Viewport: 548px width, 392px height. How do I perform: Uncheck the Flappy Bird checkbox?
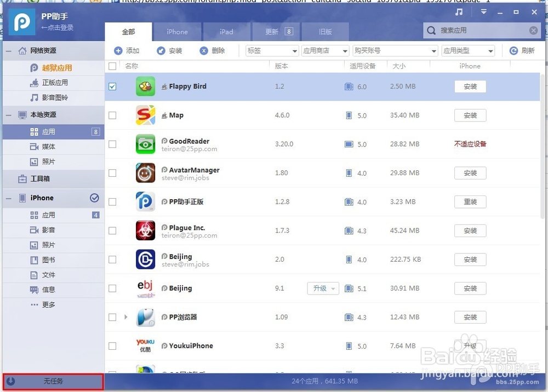(x=112, y=87)
